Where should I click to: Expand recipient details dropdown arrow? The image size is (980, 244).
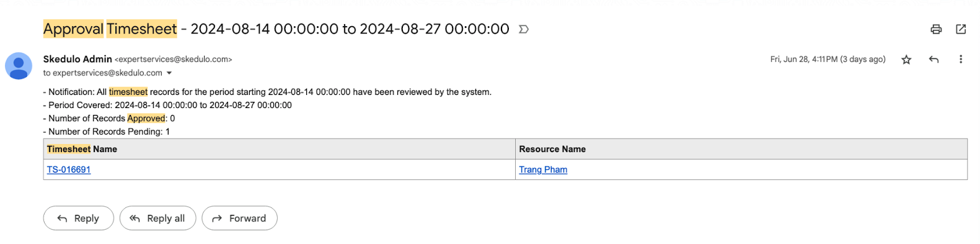(x=169, y=73)
